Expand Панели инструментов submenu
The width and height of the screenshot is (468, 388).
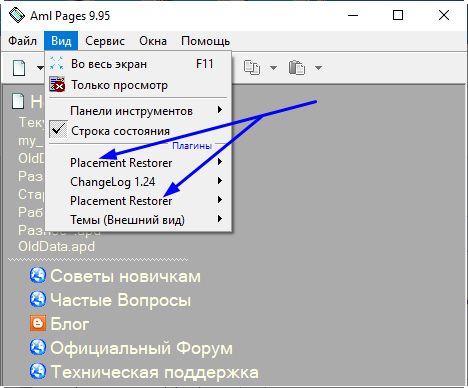(138, 111)
